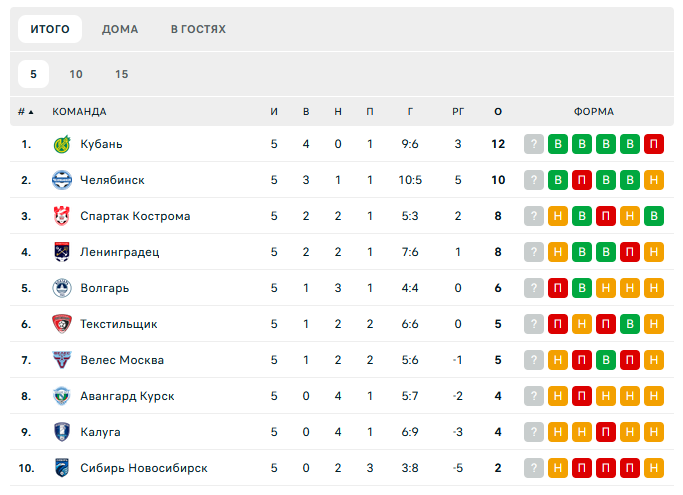
Task: Show form for last 10 matches
Action: [76, 74]
